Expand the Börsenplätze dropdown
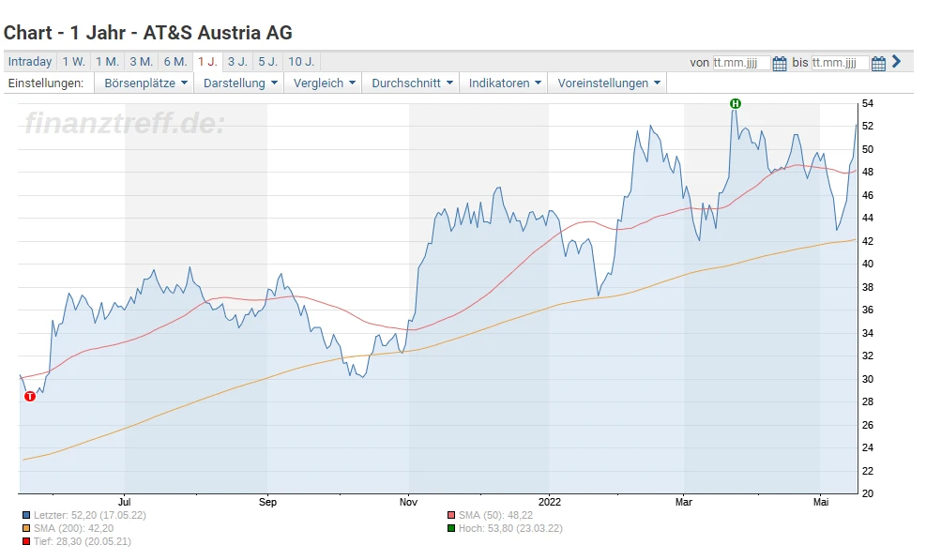Screen dimensions: 926x560 [144, 83]
